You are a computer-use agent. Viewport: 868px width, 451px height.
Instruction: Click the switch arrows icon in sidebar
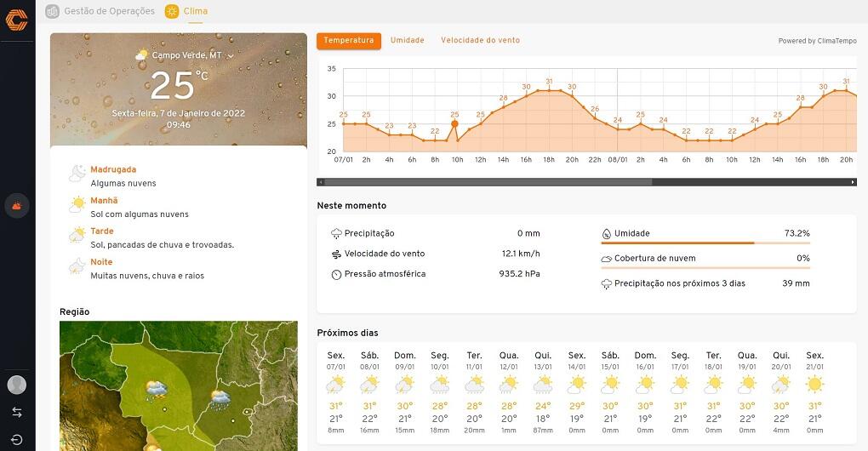17,412
